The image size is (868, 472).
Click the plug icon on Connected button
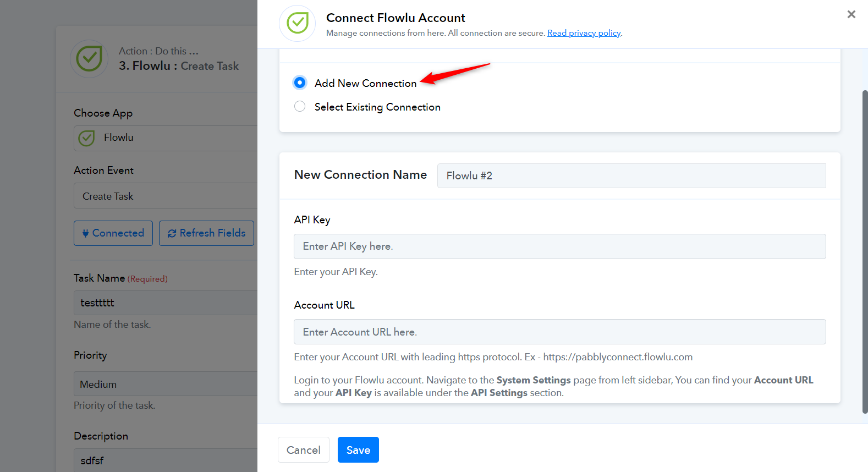[85, 233]
